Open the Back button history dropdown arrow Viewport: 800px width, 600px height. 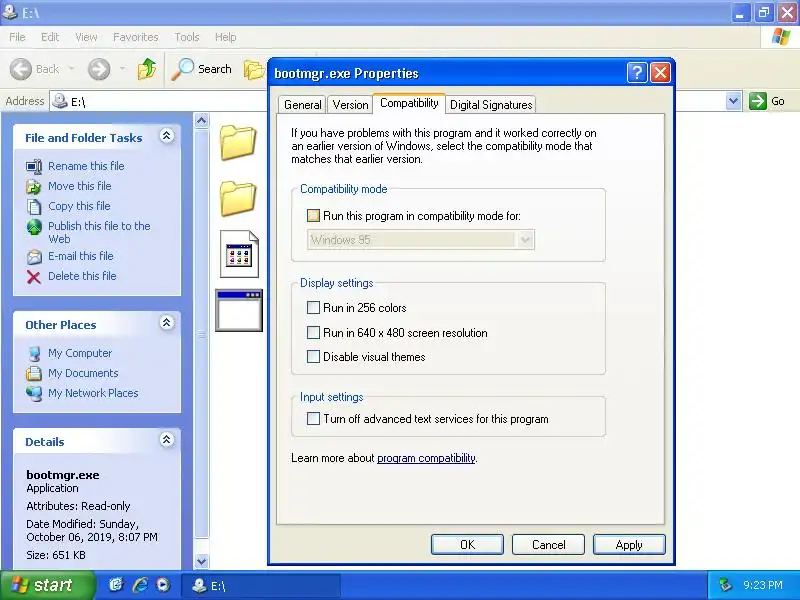(x=71, y=69)
